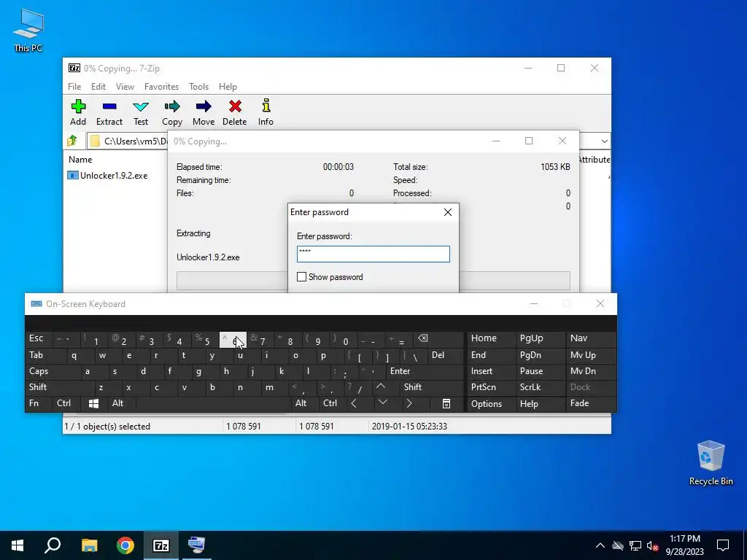Toggle the right Shift key on On-Screen Keyboard
This screenshot has height=560, width=747.
pyautogui.click(x=431, y=387)
